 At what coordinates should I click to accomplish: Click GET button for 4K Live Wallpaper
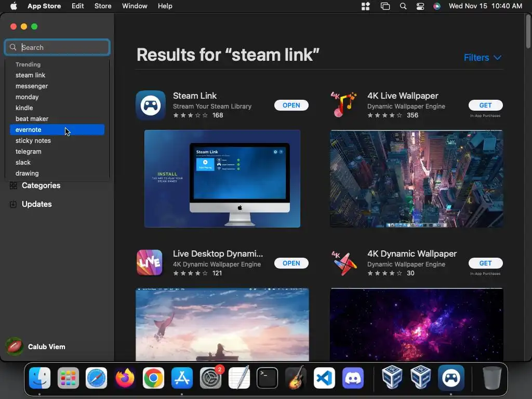click(x=486, y=105)
